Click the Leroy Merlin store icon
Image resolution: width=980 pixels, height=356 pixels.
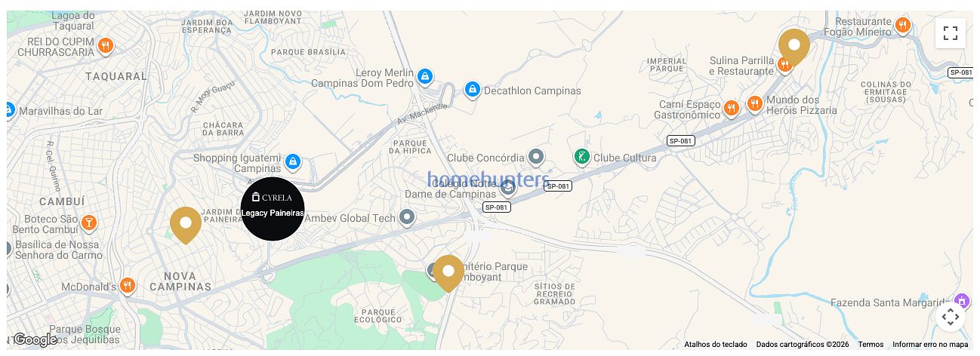click(425, 76)
